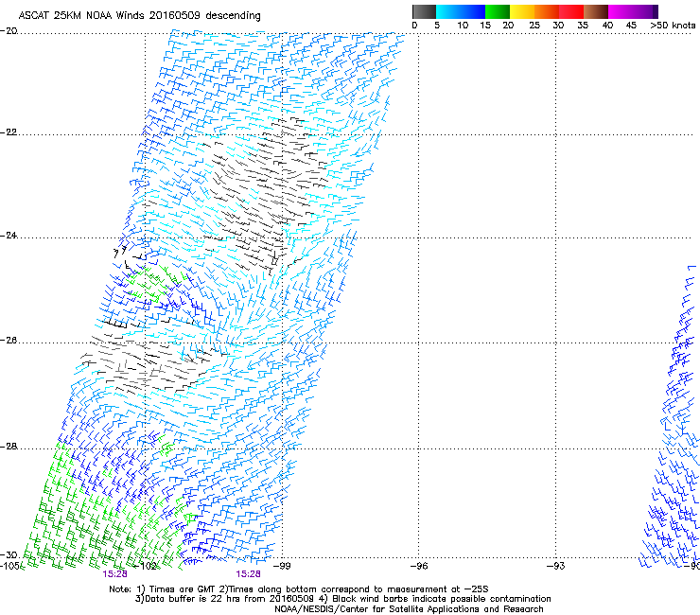Click the latitude label '-28'
Image resolution: width=700 pixels, height=615 pixels.
(x=9, y=447)
